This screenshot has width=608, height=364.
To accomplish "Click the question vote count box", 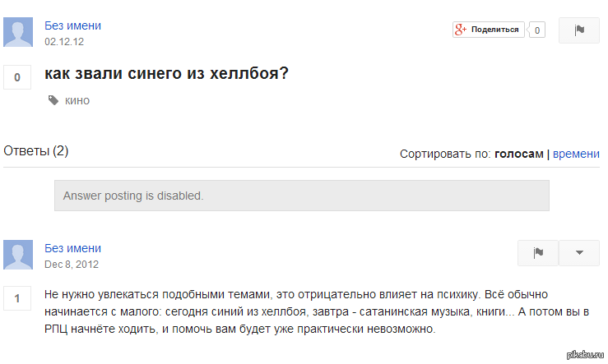I will click(x=17, y=77).
